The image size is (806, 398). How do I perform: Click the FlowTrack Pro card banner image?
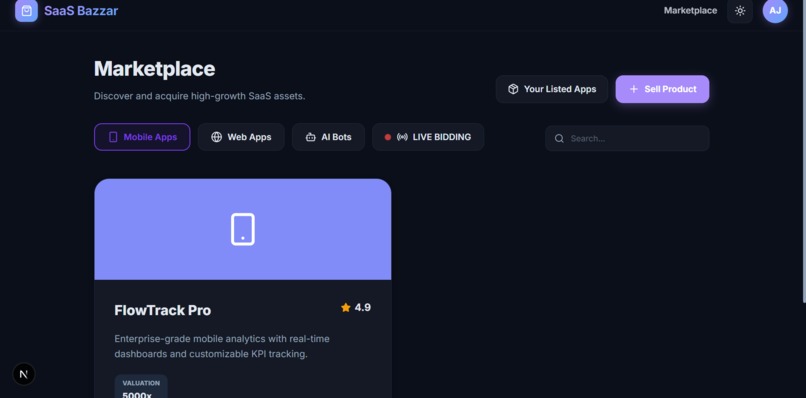[x=243, y=229]
